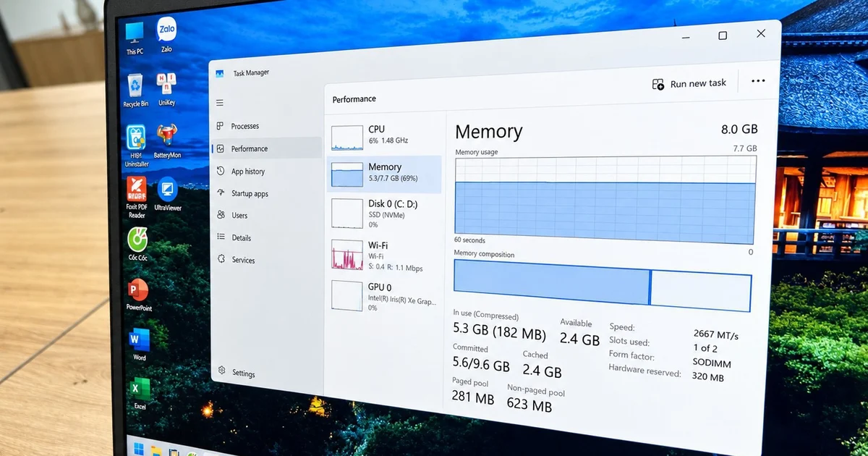Select Disk 0 (C: D:) entry
868x456 pixels.
coord(384,214)
